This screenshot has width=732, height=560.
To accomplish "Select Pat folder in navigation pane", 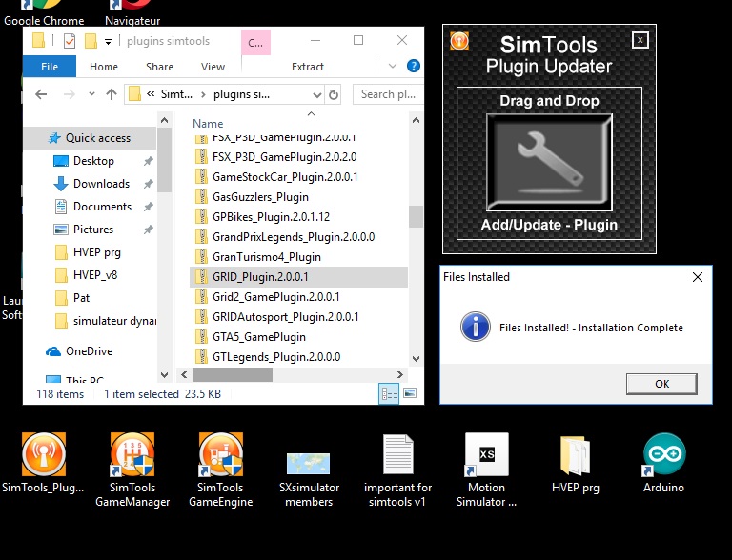I will pyautogui.click(x=90, y=298).
